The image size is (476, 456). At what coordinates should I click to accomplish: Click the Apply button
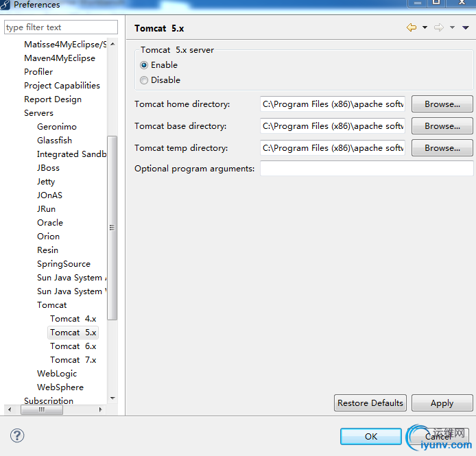point(442,403)
